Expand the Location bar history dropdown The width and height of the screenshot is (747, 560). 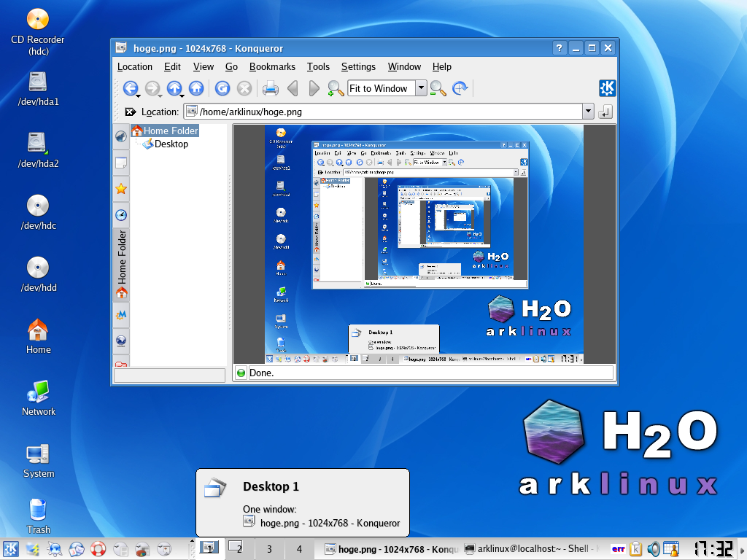pyautogui.click(x=588, y=112)
